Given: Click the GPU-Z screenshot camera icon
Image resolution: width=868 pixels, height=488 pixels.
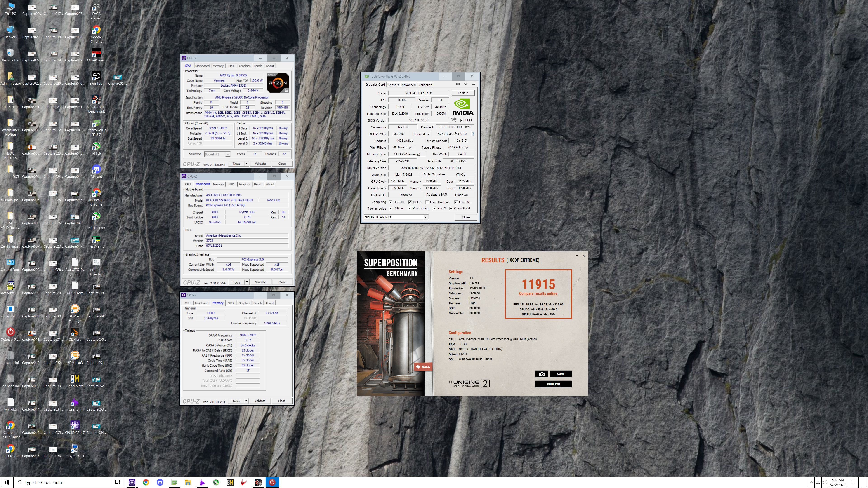Looking at the screenshot, I should tap(458, 84).
